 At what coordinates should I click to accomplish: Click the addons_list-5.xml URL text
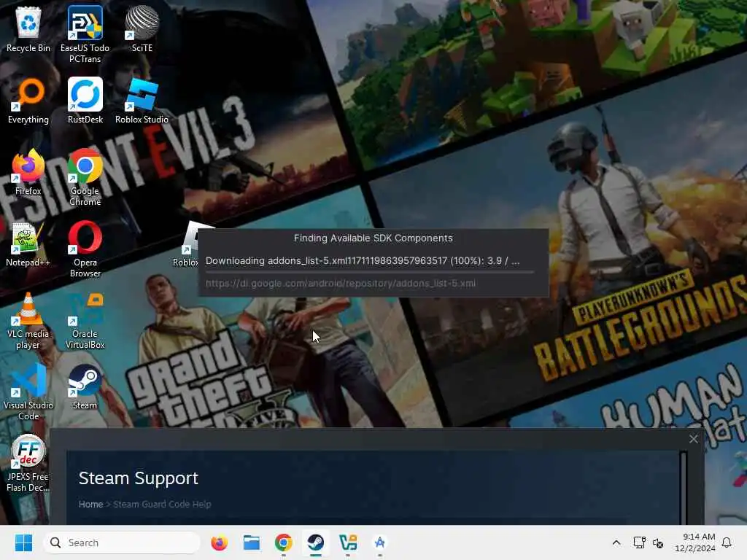(x=341, y=284)
